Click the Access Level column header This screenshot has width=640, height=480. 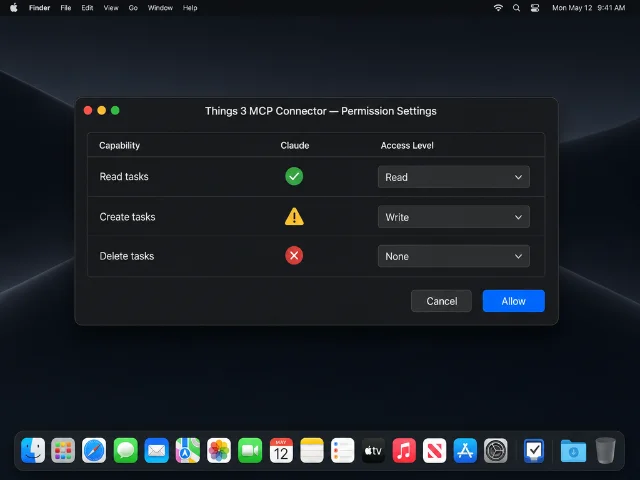[x=407, y=145]
